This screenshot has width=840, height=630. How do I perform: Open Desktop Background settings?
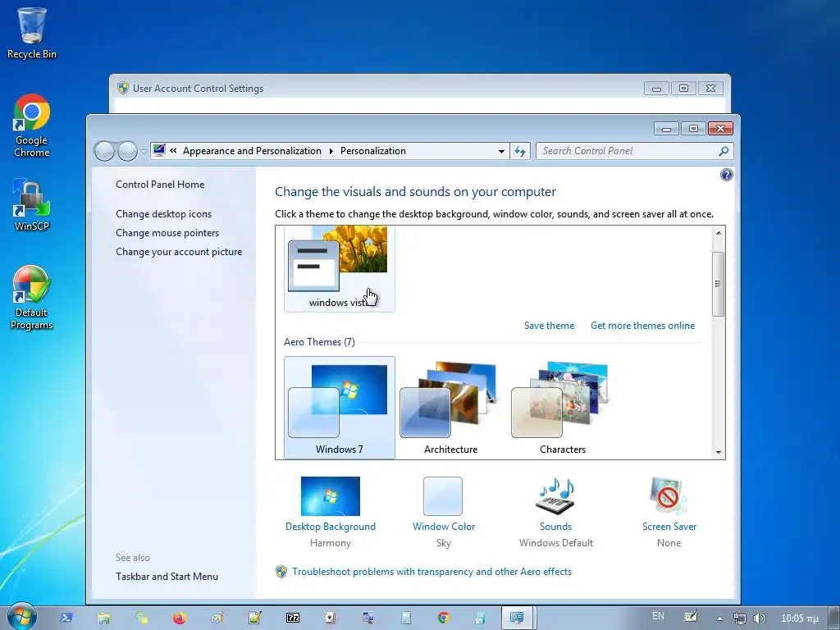click(331, 512)
